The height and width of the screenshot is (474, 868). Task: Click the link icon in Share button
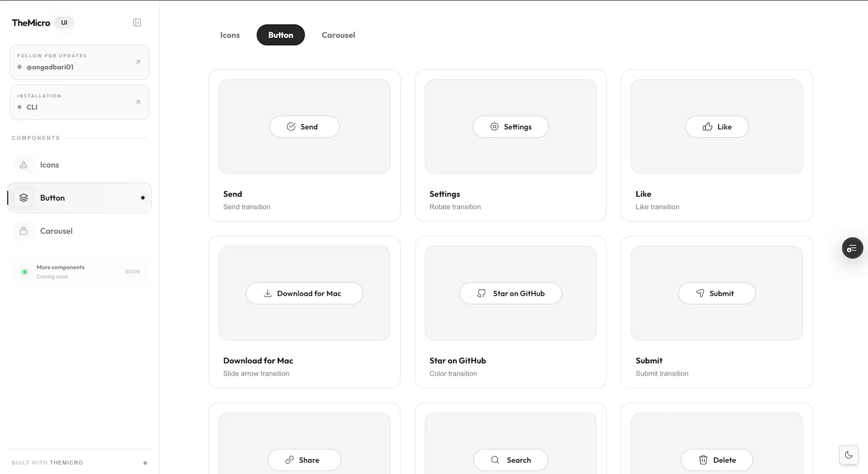pos(290,460)
